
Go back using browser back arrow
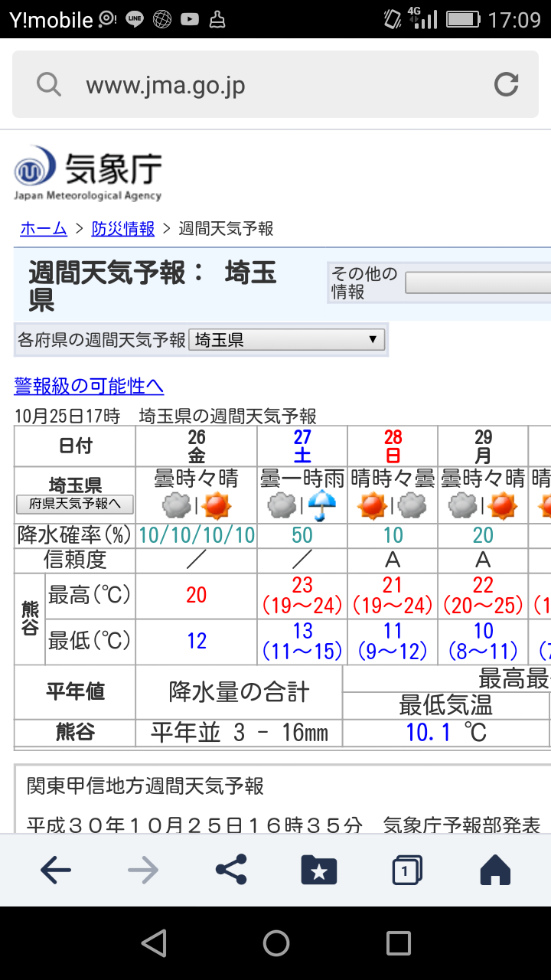point(56,869)
